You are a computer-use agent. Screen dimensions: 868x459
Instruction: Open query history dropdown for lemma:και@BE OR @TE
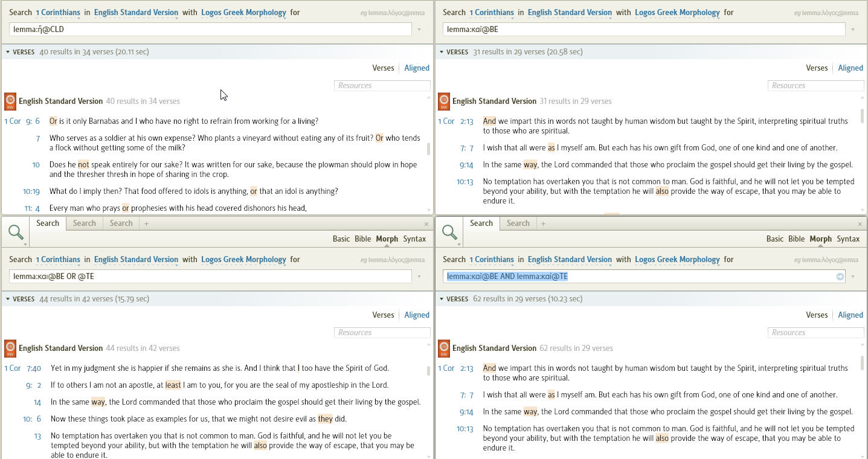(419, 277)
